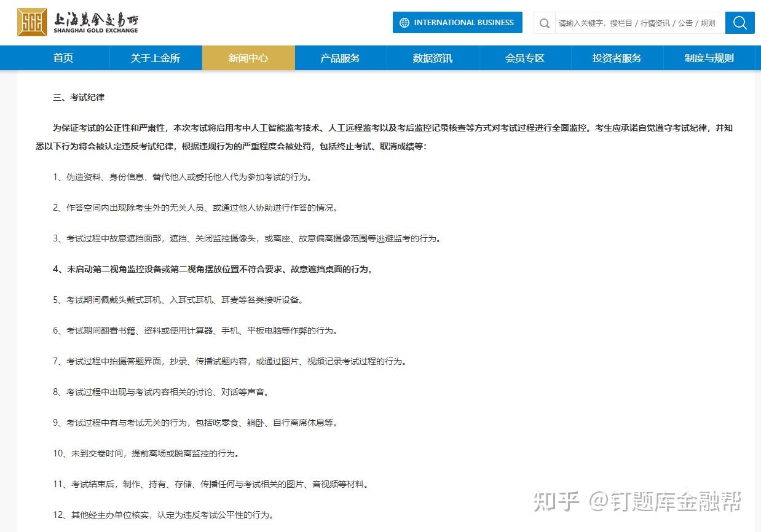Image resolution: width=761 pixels, height=532 pixels.
Task: Open the 数据资讯 menu item
Action: 433,57
